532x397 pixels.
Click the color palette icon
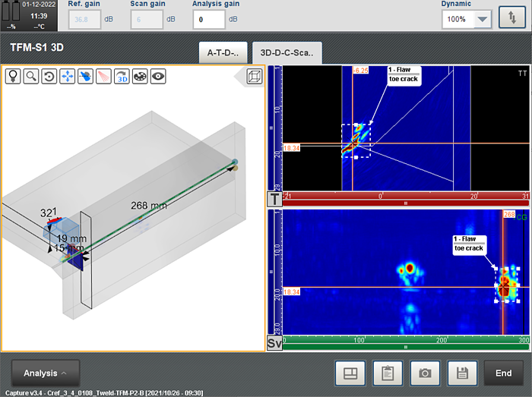140,76
